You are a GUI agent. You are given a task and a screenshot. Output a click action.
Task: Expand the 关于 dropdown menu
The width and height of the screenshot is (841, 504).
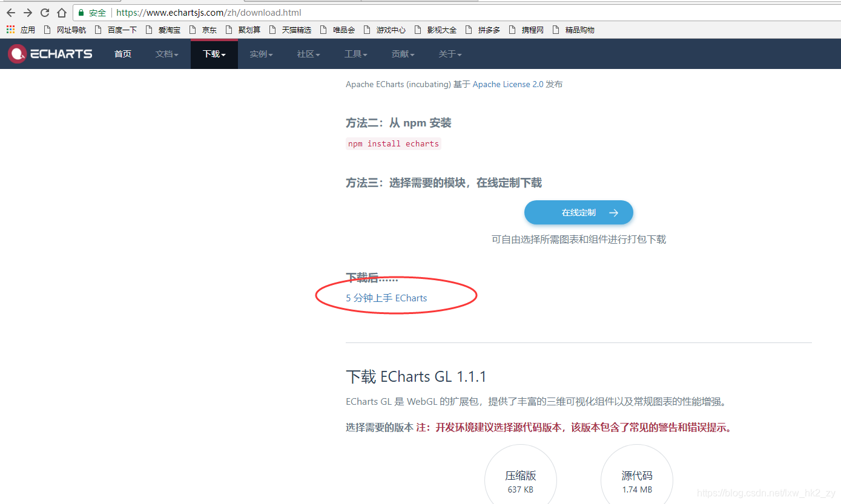point(450,54)
